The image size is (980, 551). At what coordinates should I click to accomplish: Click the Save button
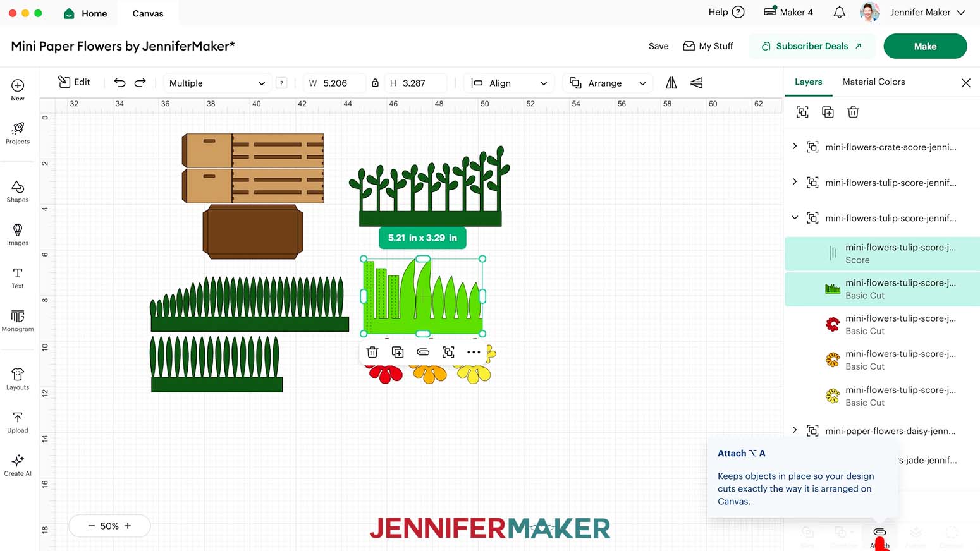pyautogui.click(x=658, y=46)
